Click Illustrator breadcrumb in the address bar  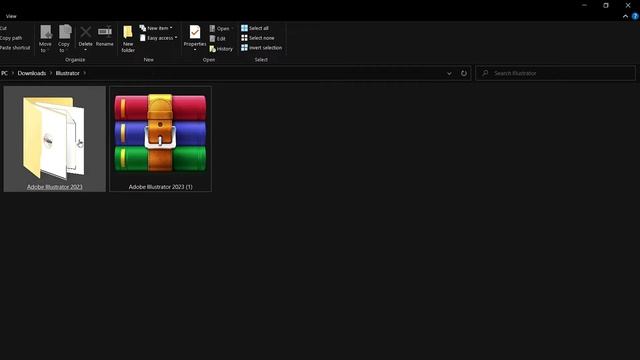[67, 73]
